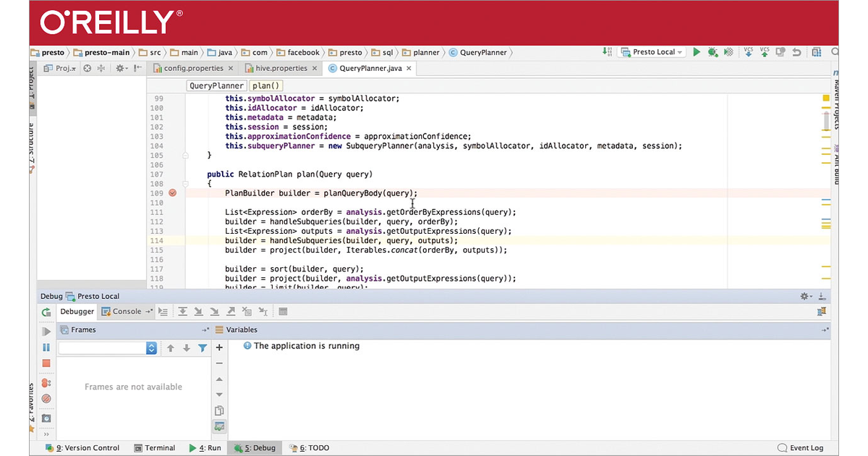
Task: Open 9: Version Control tool window
Action: click(x=82, y=448)
